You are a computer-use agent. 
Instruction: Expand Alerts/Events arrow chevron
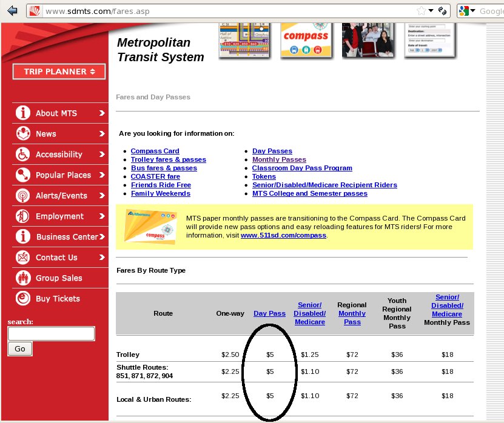[102, 195]
